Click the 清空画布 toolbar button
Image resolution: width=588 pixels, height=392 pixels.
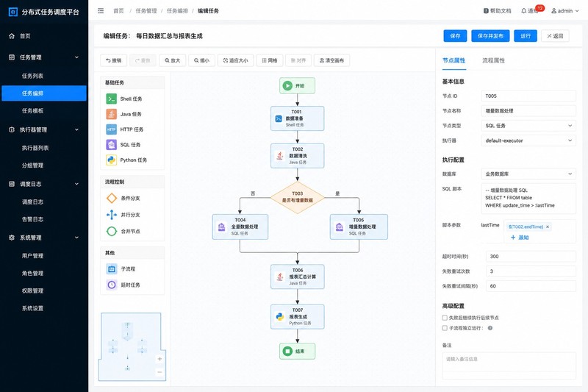[332, 60]
